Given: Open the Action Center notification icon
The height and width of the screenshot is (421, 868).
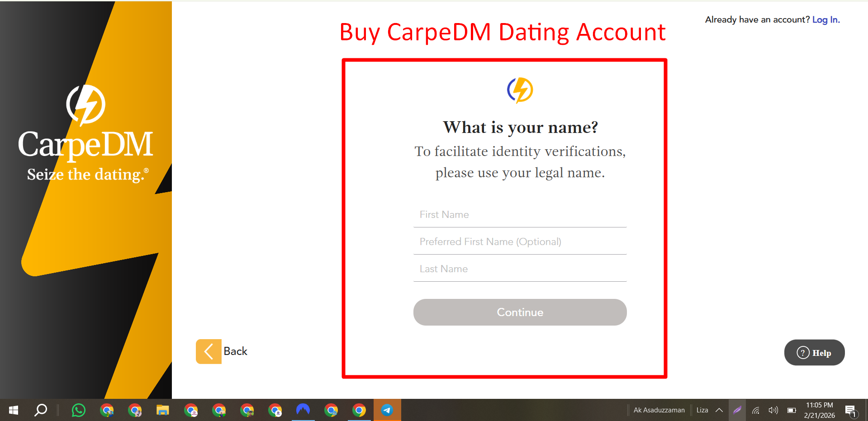Looking at the screenshot, I should 851,410.
